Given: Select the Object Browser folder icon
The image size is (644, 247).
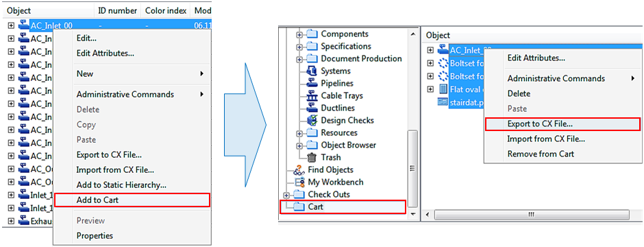Looking at the screenshot, I should coord(312,145).
